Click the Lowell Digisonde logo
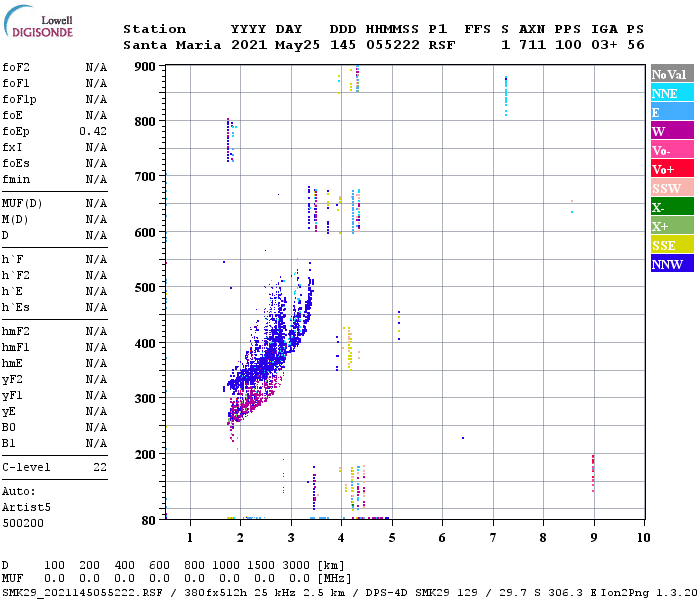The height and width of the screenshot is (600, 700). pyautogui.click(x=38, y=22)
